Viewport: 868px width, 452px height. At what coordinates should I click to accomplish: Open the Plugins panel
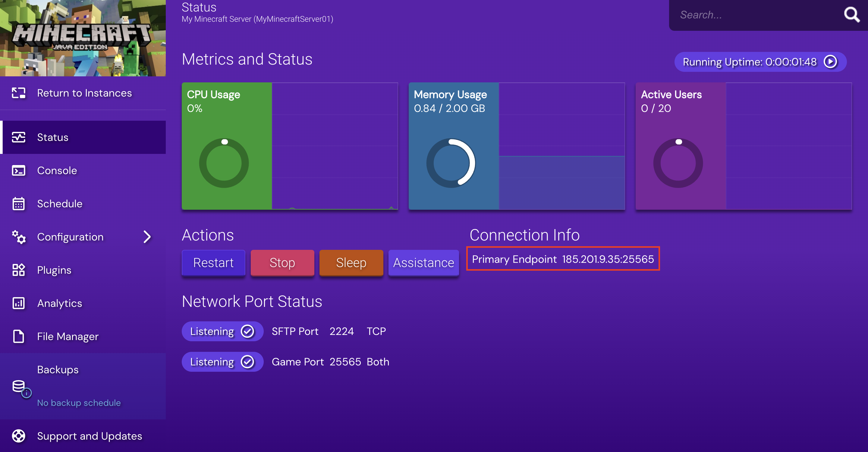coord(54,270)
